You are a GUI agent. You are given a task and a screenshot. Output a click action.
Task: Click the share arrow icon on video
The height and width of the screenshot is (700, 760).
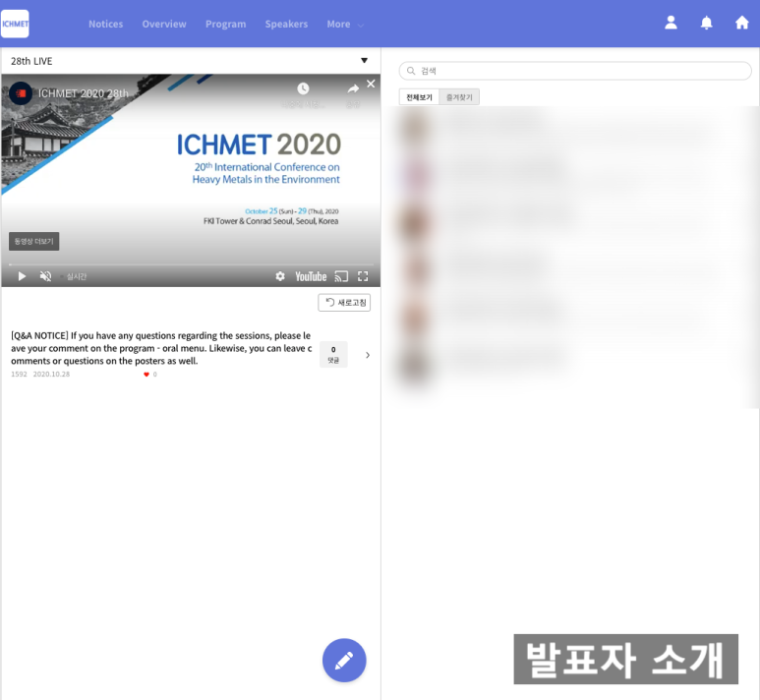pos(353,88)
